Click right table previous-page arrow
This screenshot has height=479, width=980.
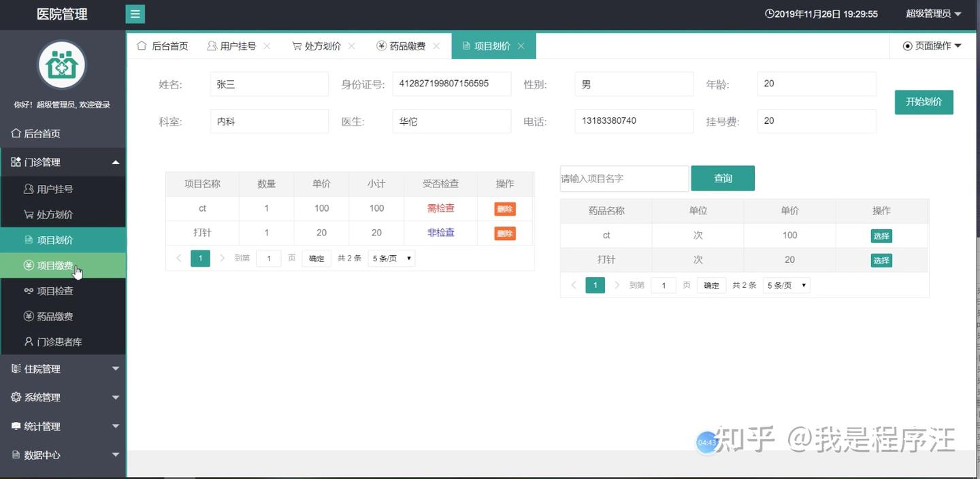(574, 286)
